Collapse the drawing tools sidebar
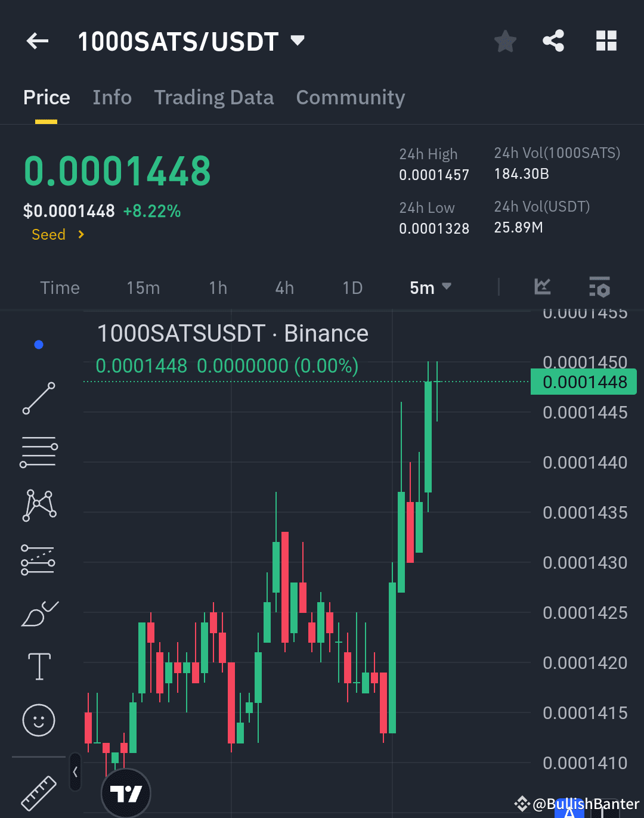 tap(75, 770)
